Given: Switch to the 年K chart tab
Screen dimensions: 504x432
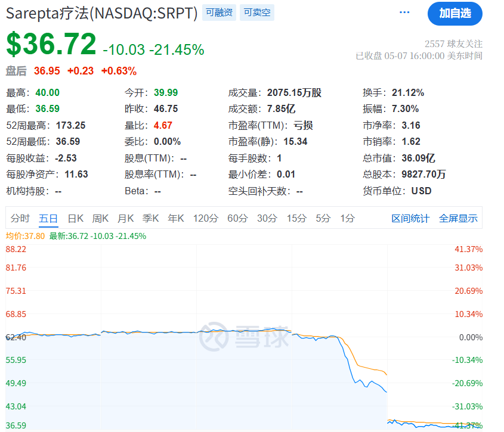Looking at the screenshot, I should [x=176, y=219].
